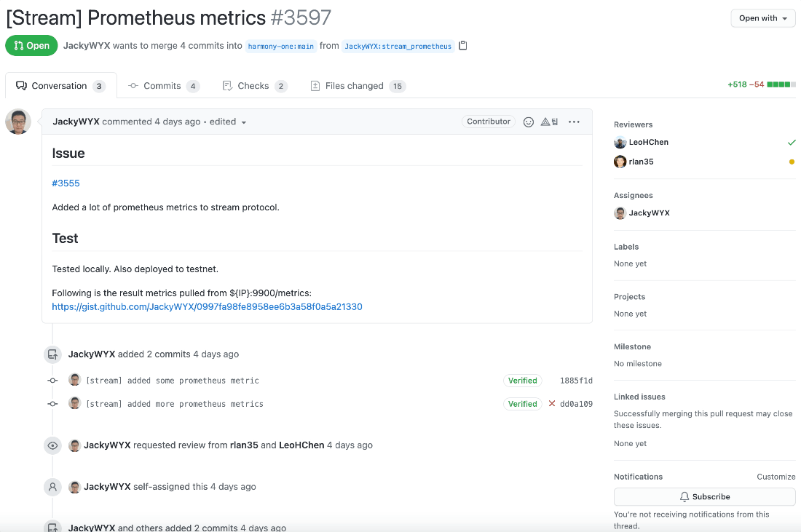This screenshot has height=532, width=801.
Task: Switch to the Files changed tab
Action: pos(358,86)
